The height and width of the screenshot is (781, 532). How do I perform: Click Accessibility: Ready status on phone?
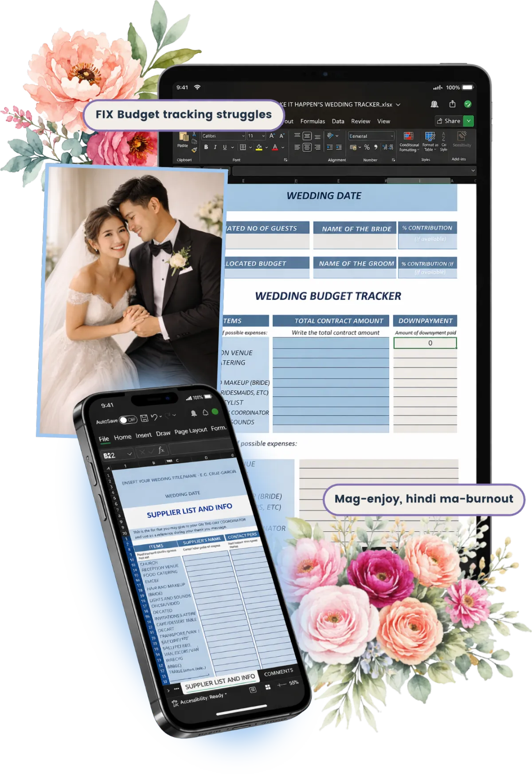[202, 699]
